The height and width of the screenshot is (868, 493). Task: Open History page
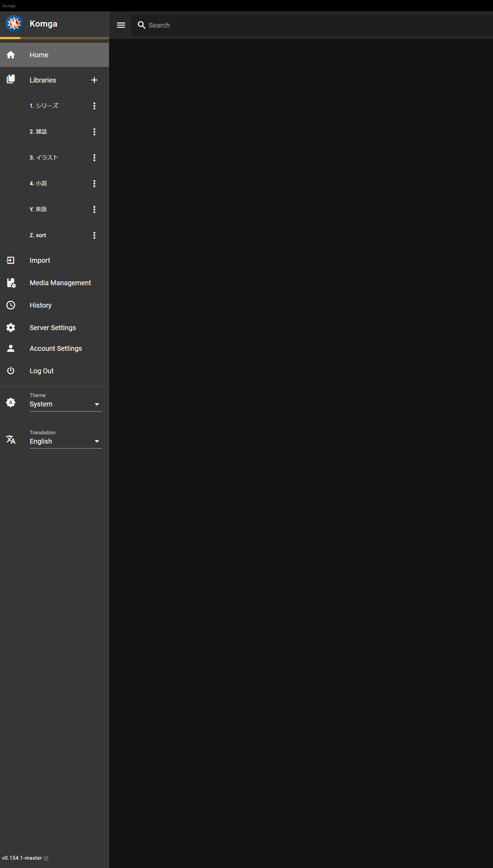[x=55, y=305]
